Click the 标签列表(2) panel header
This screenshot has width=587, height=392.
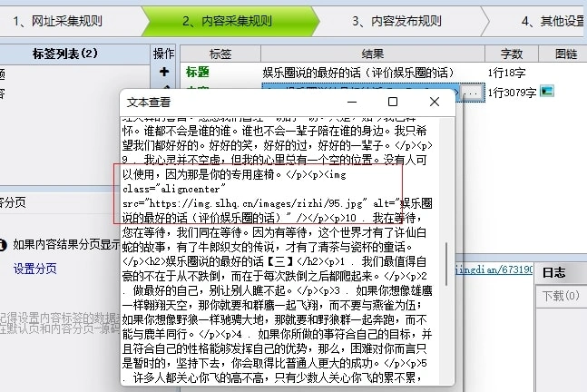click(64, 54)
